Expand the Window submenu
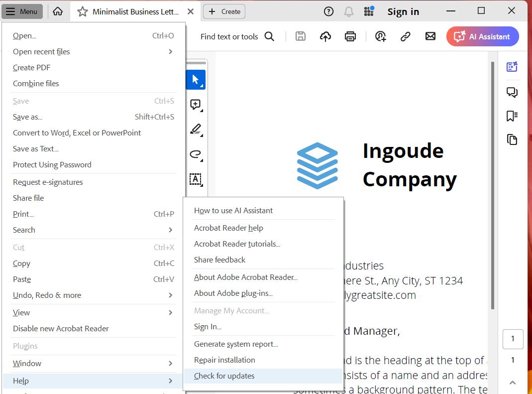 [27, 363]
